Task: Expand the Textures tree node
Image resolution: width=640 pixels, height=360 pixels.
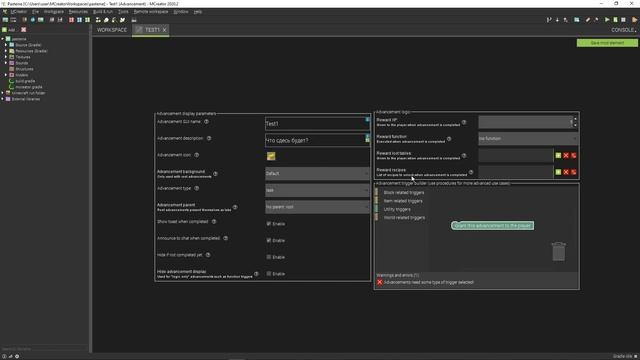Action: [x=6, y=57]
